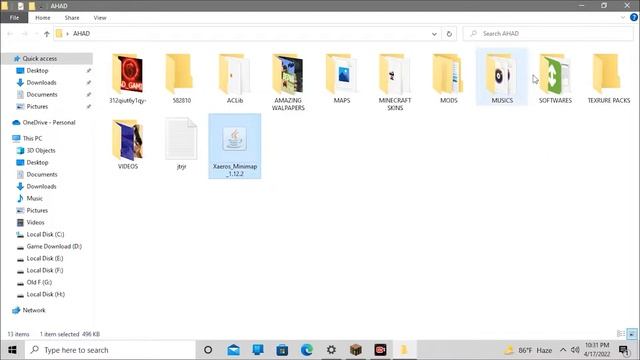
Task: Open the MAPS folder
Action: [x=342, y=79]
